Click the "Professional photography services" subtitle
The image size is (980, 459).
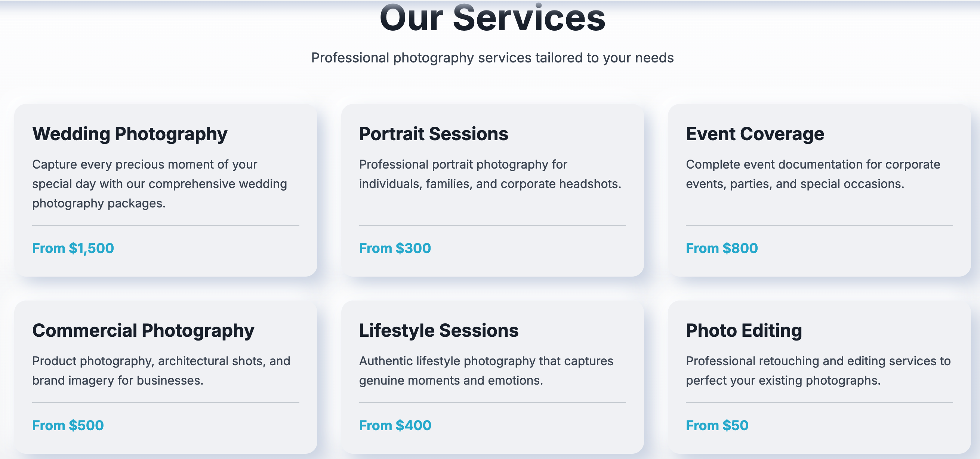[x=492, y=58]
